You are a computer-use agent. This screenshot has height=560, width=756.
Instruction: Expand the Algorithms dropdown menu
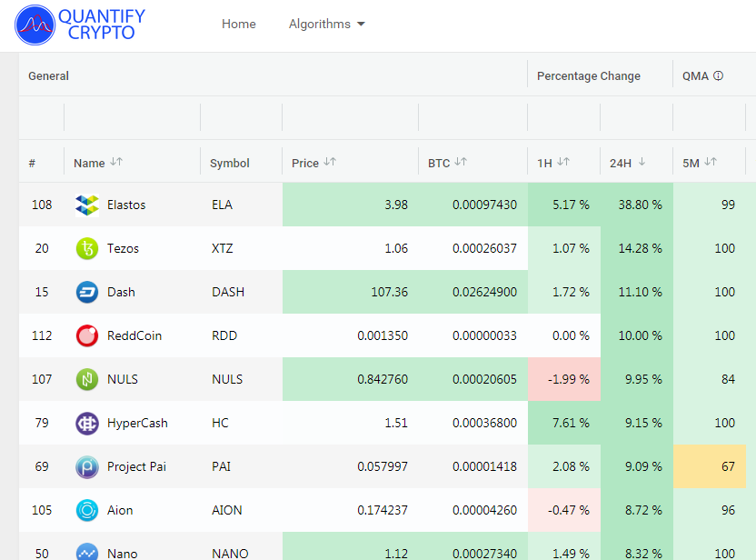[326, 25]
